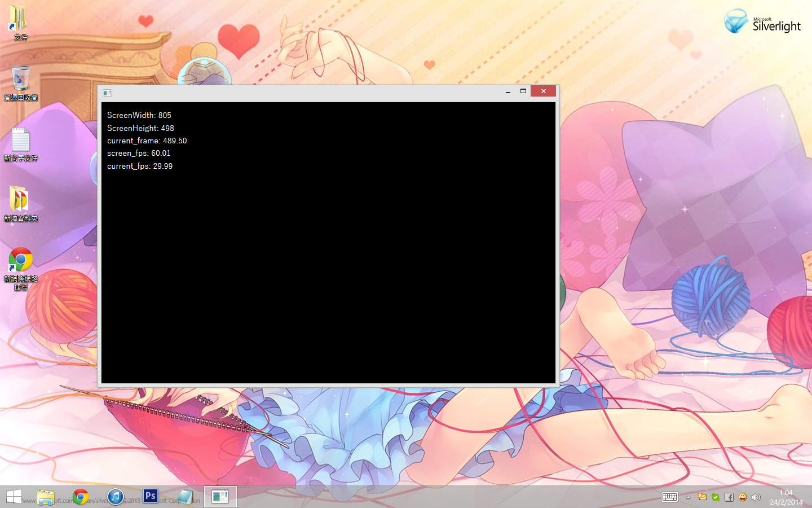Image resolution: width=812 pixels, height=508 pixels.
Task: Open the volume speaker control
Action: tap(756, 497)
